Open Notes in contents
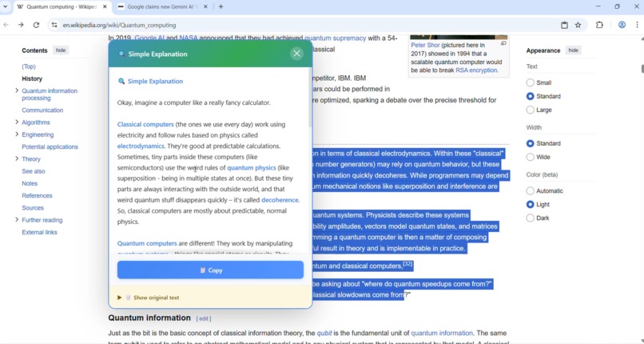 click(30, 183)
